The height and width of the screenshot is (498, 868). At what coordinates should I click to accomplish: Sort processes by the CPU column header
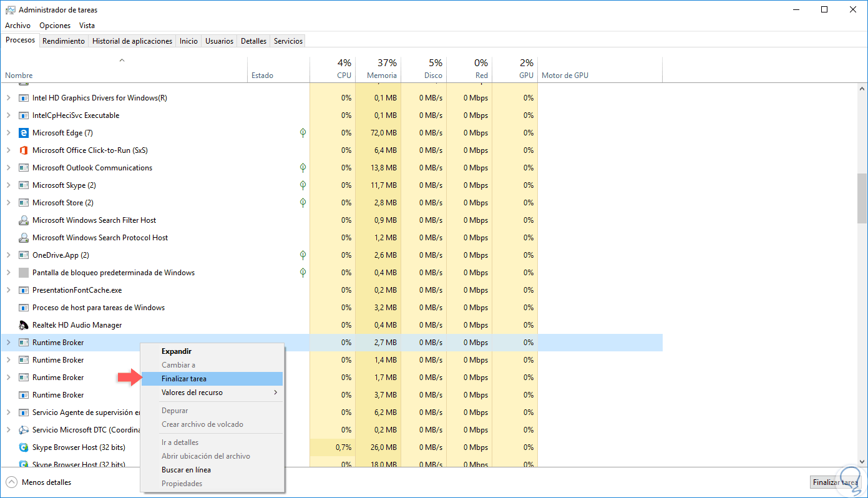click(x=332, y=69)
